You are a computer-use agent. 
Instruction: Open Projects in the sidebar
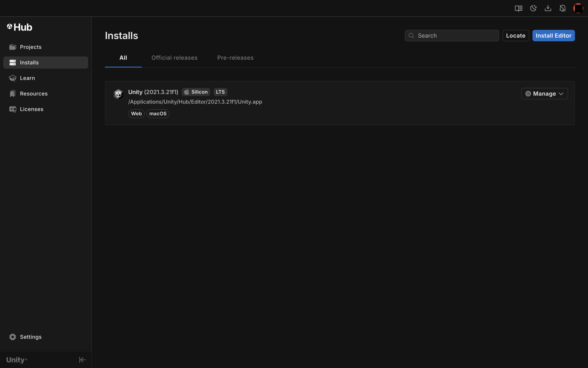point(30,47)
